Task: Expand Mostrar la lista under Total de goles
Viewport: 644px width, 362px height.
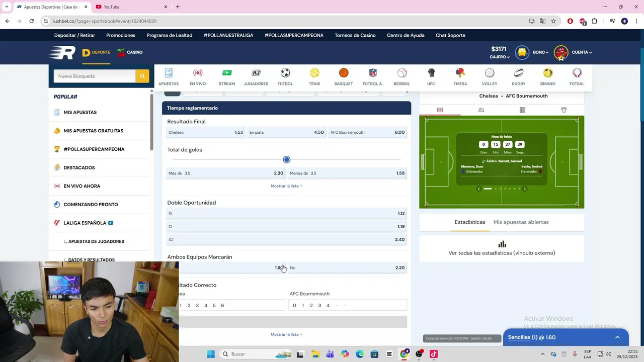Action: [286, 186]
